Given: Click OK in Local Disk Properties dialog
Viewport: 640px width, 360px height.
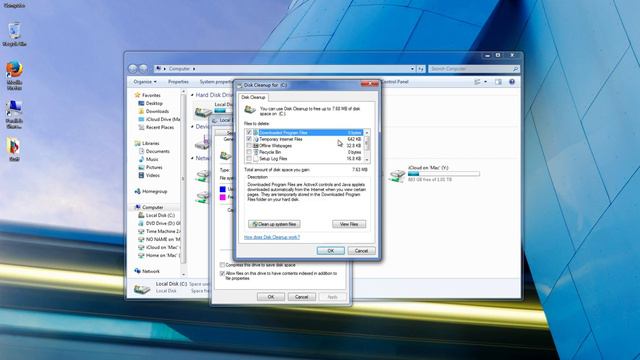Looking at the screenshot, I should click(271, 297).
